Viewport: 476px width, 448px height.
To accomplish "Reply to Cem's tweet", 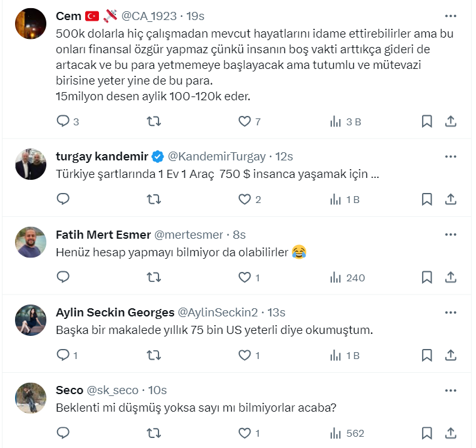I will click(x=63, y=122).
